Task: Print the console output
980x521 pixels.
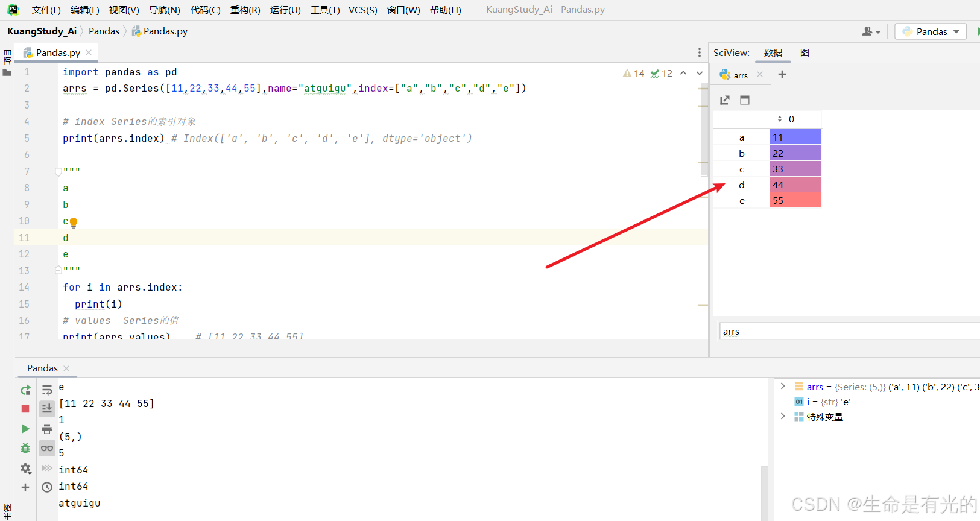Action: [47, 429]
